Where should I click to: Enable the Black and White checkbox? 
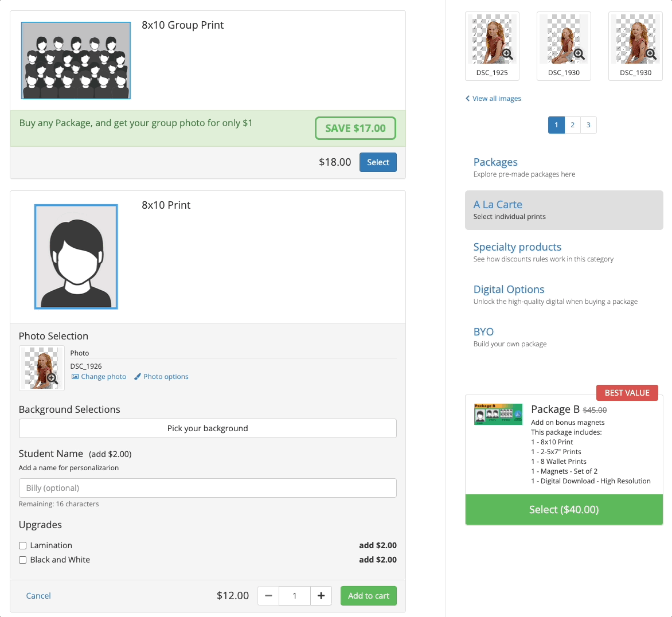pyautogui.click(x=23, y=560)
